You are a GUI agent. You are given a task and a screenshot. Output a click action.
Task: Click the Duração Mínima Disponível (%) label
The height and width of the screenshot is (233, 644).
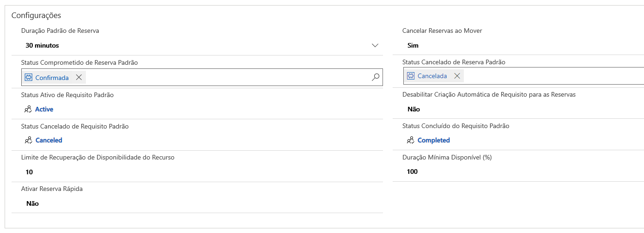447,157
